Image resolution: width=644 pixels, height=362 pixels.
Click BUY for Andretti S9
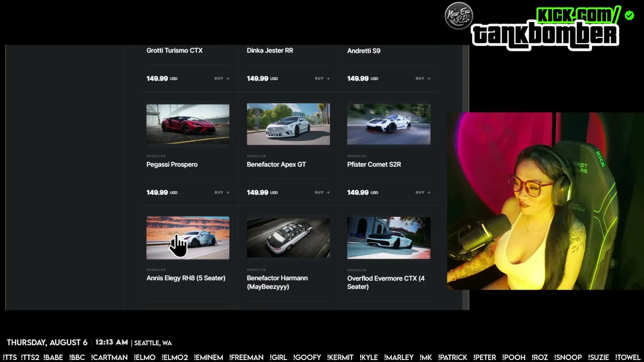(x=423, y=78)
